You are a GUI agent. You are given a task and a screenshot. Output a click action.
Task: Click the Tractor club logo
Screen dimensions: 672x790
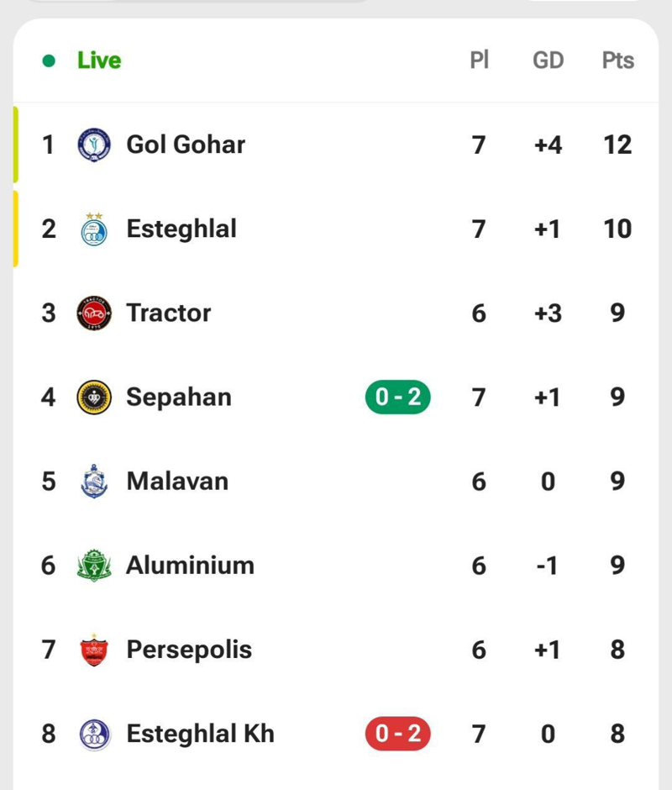coord(94,313)
